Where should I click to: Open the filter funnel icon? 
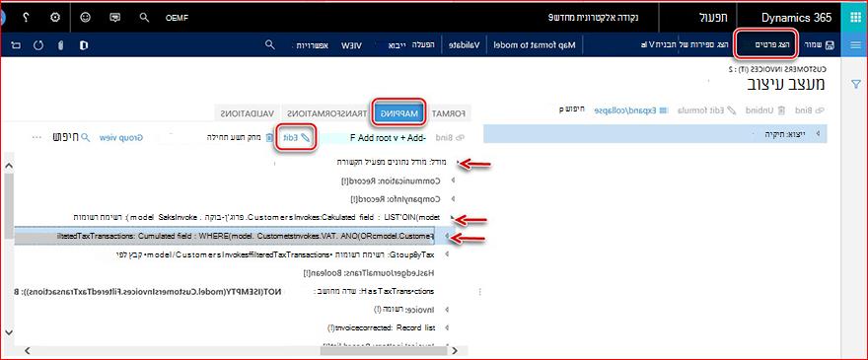point(855,84)
